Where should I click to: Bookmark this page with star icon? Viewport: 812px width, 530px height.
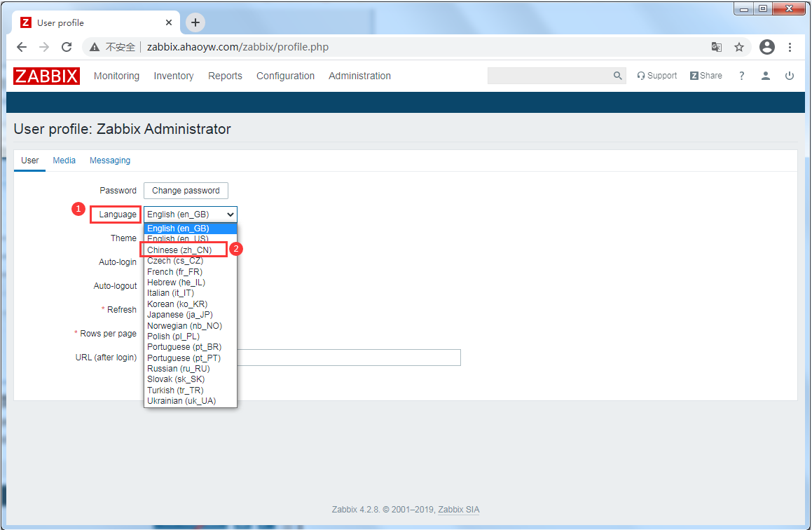739,47
